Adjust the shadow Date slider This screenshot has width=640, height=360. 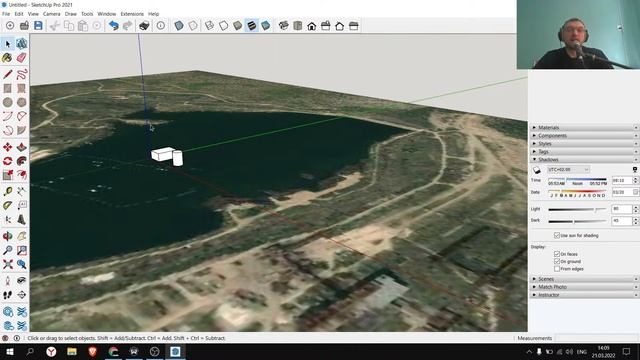(x=577, y=191)
